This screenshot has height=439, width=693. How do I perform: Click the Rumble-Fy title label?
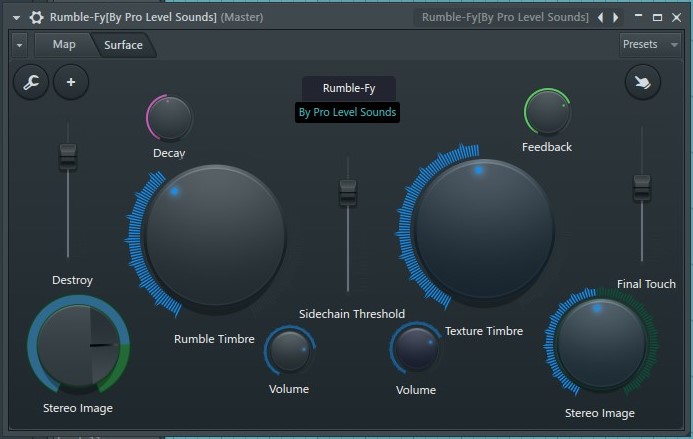(349, 88)
